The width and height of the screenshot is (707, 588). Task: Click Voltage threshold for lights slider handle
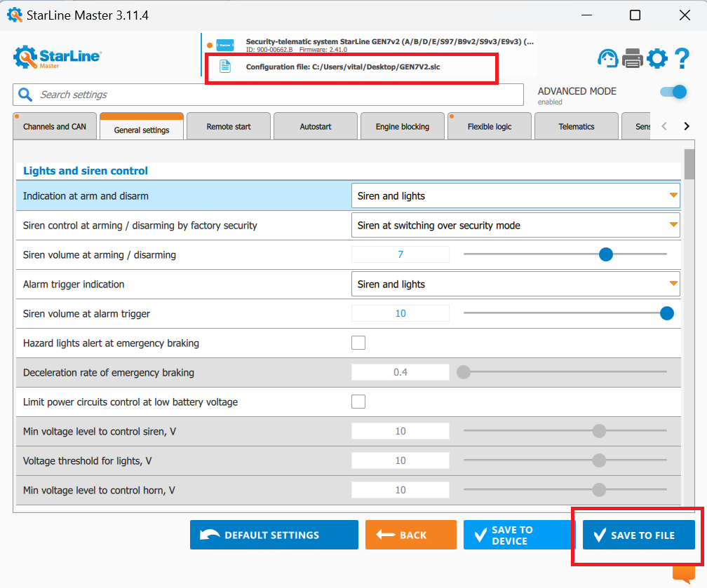pyautogui.click(x=599, y=460)
